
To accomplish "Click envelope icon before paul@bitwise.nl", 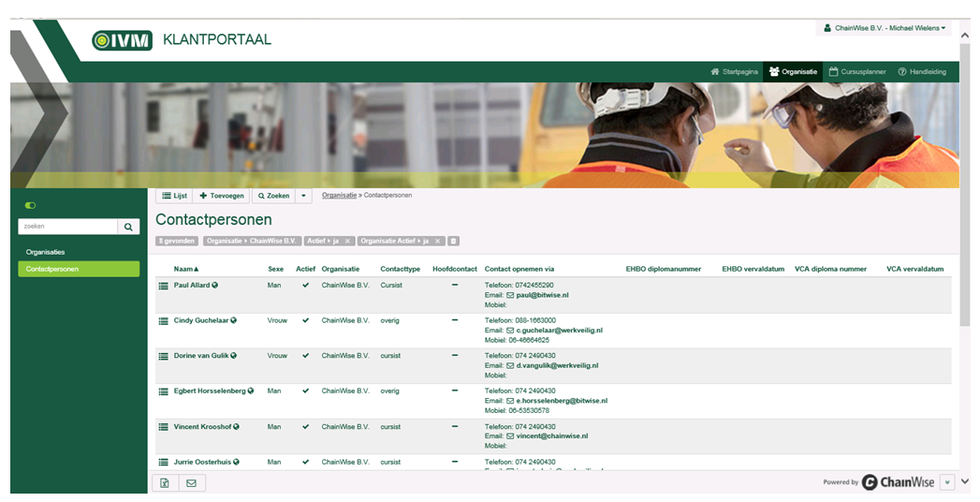I will [x=510, y=295].
